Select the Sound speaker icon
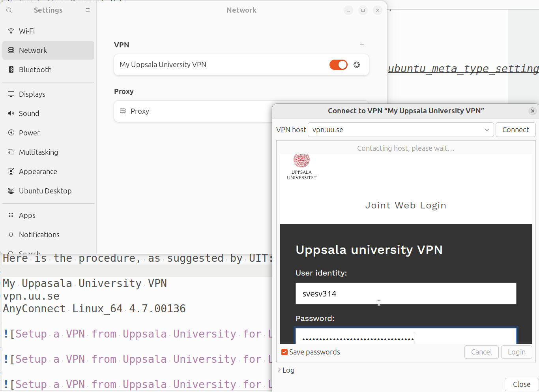 (10, 113)
